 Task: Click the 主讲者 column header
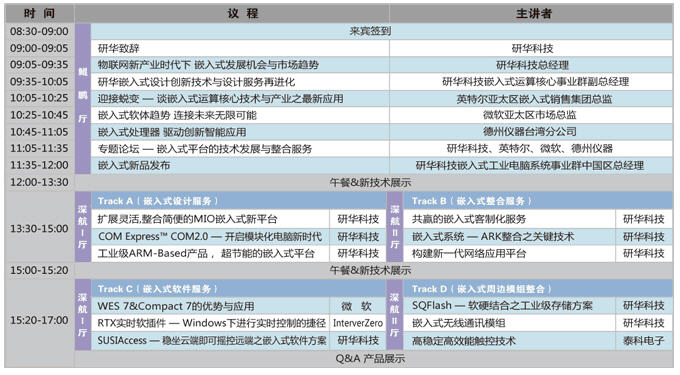533,13
